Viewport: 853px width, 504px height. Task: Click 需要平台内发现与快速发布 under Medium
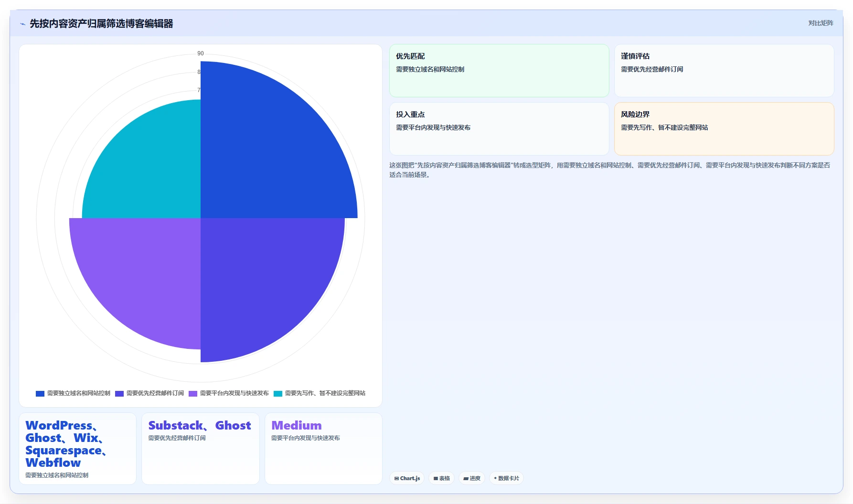tap(306, 438)
